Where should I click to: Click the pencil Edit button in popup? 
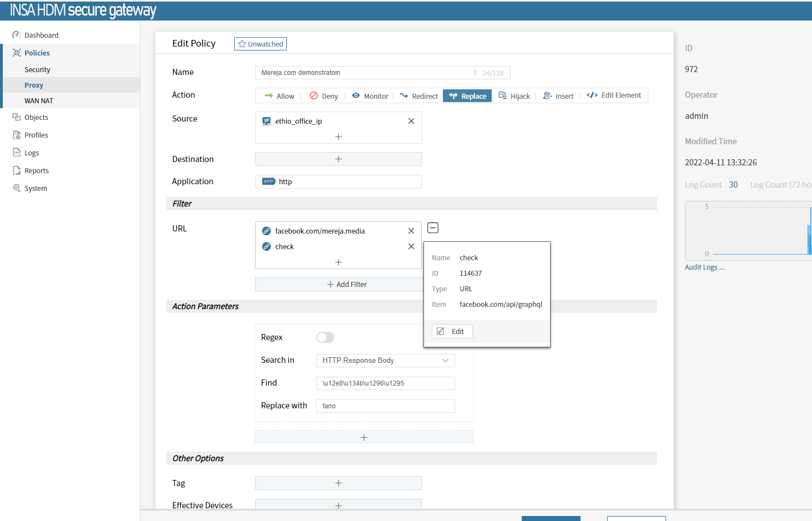(x=452, y=331)
